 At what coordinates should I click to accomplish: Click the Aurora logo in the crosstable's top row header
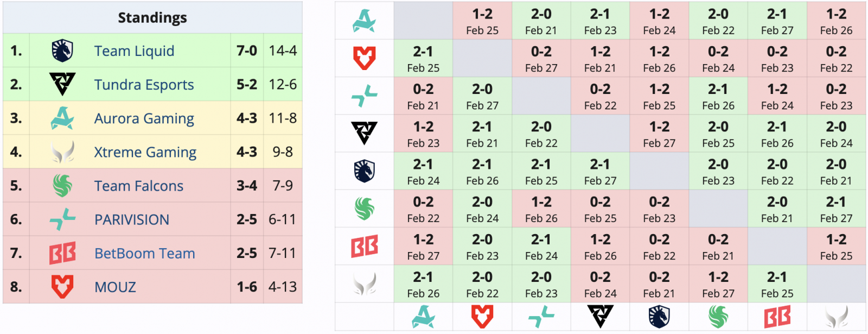364,21
